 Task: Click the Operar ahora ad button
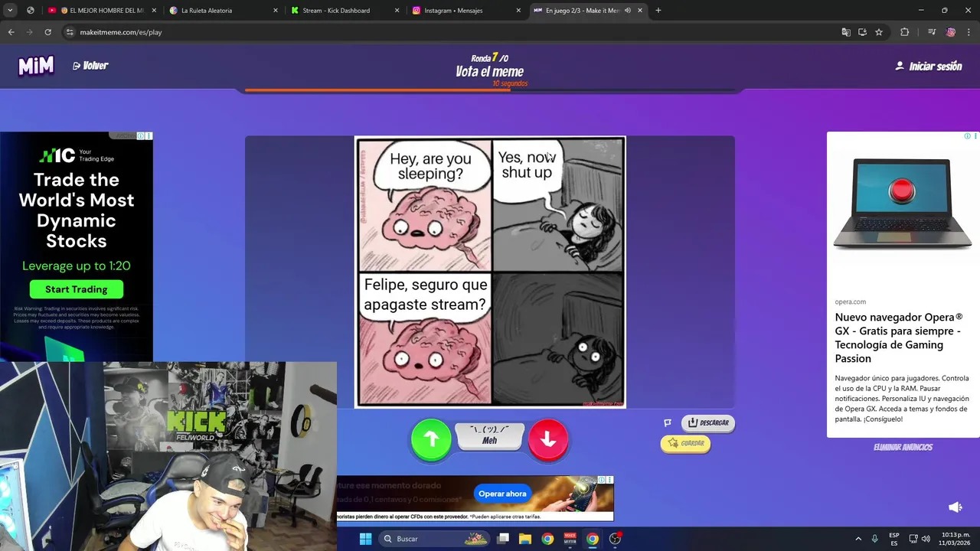click(x=502, y=494)
